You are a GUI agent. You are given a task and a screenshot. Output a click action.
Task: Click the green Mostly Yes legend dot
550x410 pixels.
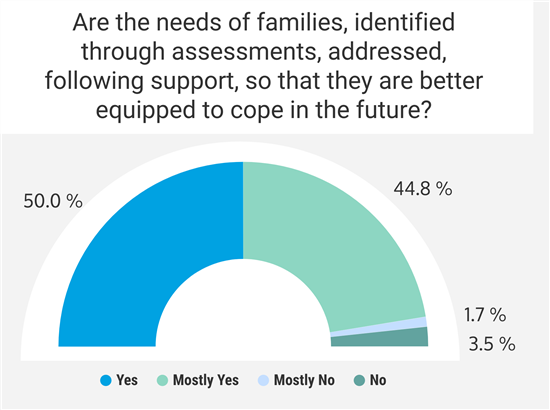pos(162,381)
